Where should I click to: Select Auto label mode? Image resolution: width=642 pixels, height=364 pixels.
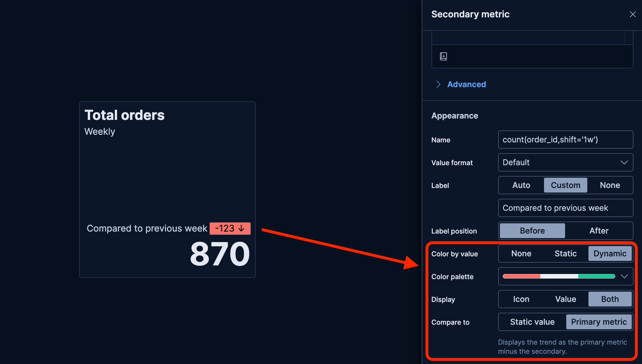521,185
